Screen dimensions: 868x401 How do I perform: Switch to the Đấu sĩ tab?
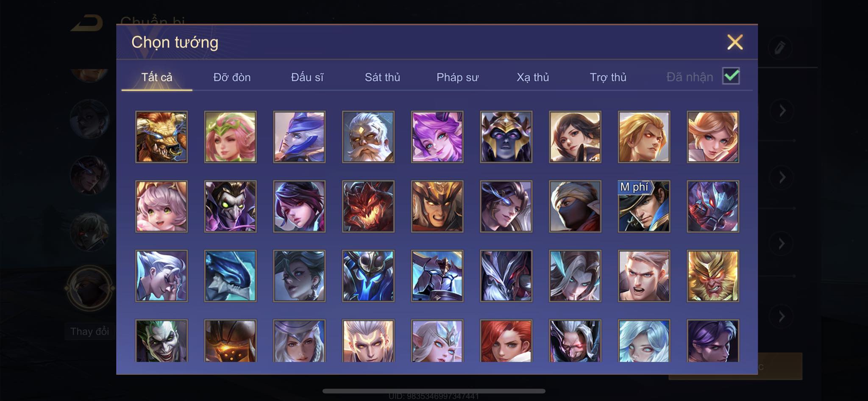pos(307,77)
